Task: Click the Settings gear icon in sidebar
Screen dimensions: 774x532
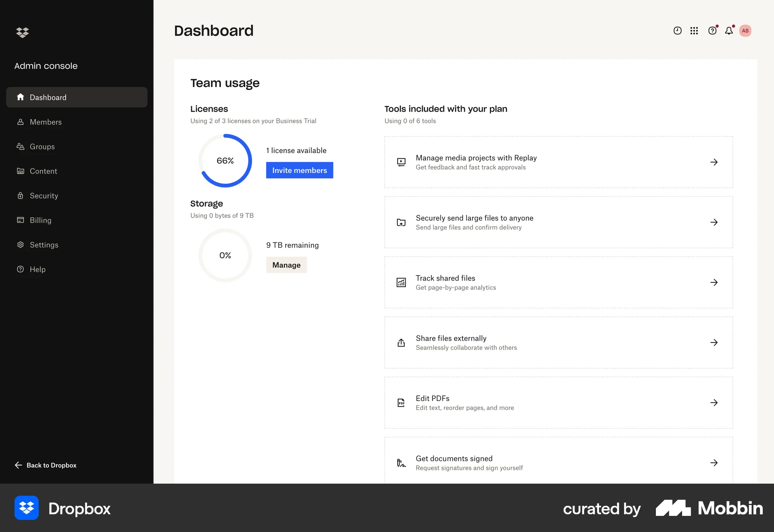Action: click(x=21, y=245)
